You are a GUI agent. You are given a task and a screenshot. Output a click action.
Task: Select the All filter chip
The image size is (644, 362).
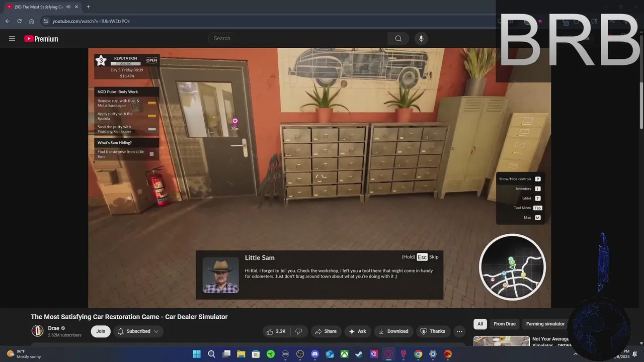[480, 324]
